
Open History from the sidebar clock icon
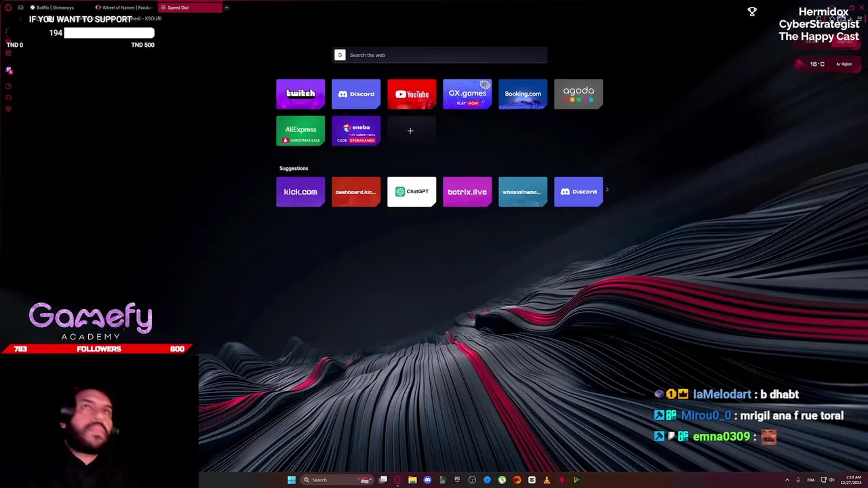coord(8,86)
